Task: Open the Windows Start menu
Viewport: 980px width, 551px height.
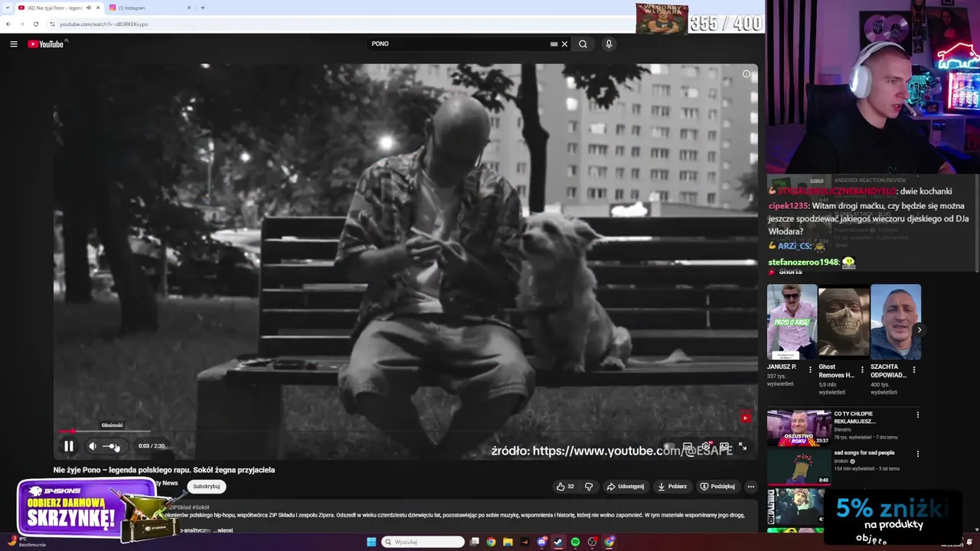Action: point(371,542)
